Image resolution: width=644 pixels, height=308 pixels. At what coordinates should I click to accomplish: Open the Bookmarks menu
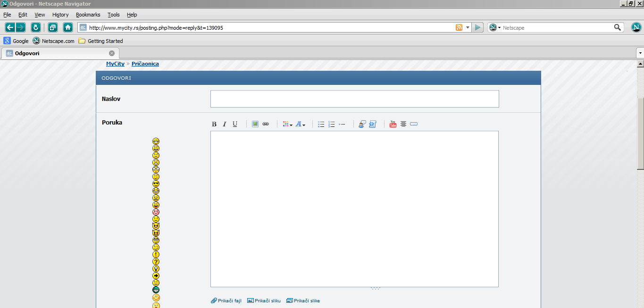tap(88, 15)
